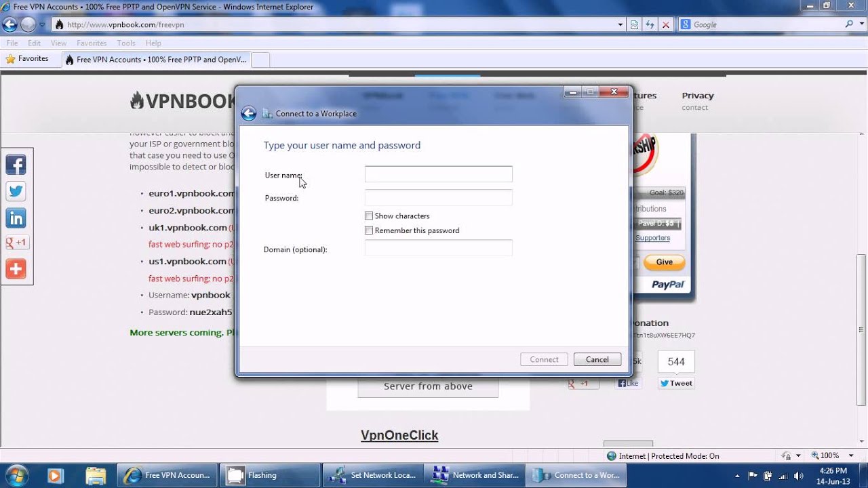Image resolution: width=868 pixels, height=488 pixels.
Task: Open the Privacy navigation link
Action: point(698,96)
